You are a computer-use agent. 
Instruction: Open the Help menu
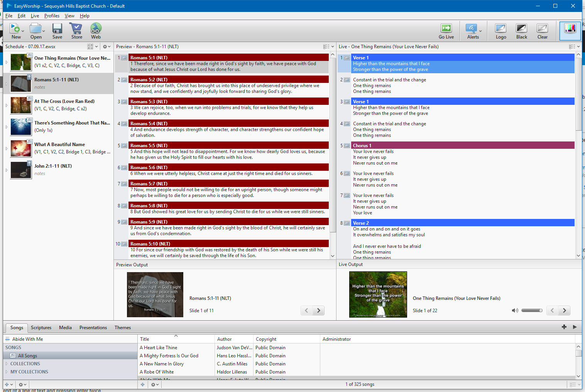85,16
